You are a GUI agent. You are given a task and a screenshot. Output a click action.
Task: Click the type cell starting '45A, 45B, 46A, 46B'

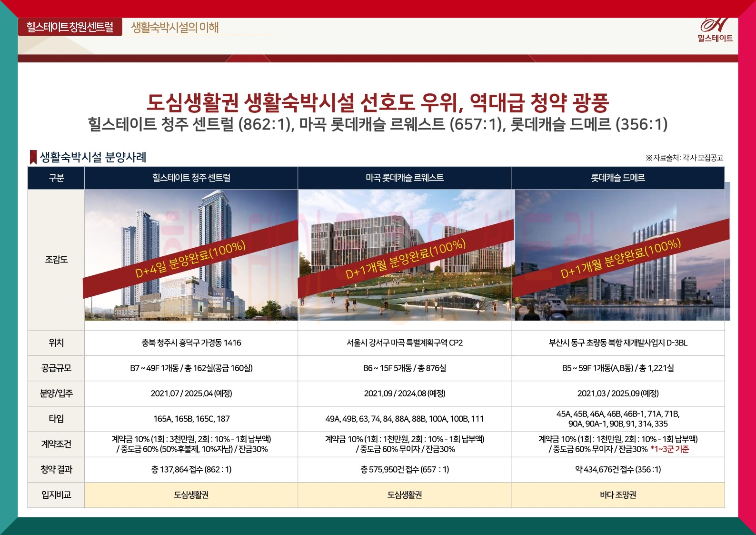pyautogui.click(x=618, y=419)
